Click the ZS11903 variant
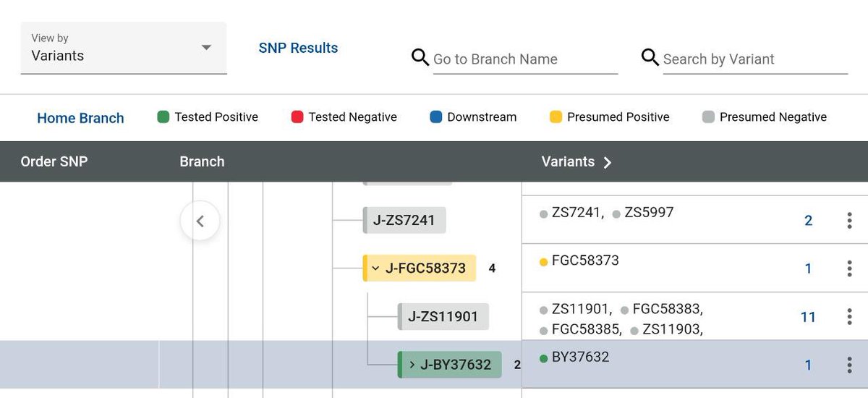Screen dimensions: 868x398 click(x=671, y=329)
